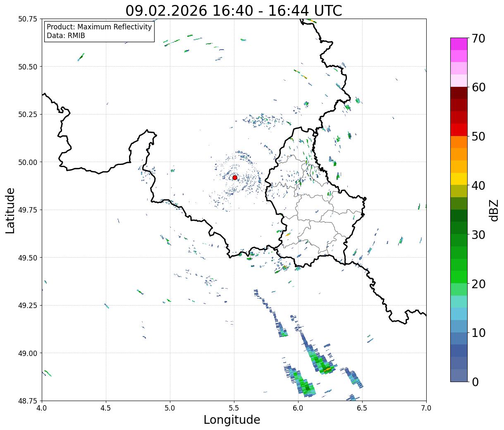This screenshot has width=504, height=430.
Task: Click the grey-blue swatch at 0 dBZ
Action: tap(459, 375)
